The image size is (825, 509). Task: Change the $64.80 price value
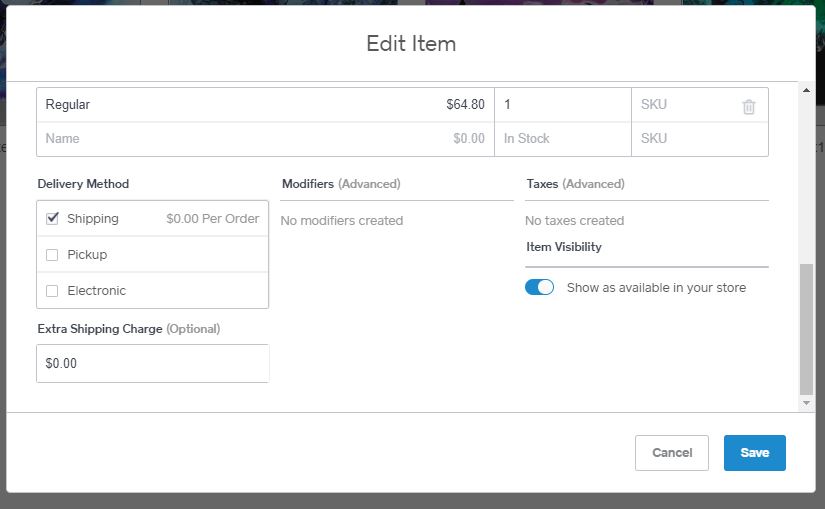[x=465, y=105]
